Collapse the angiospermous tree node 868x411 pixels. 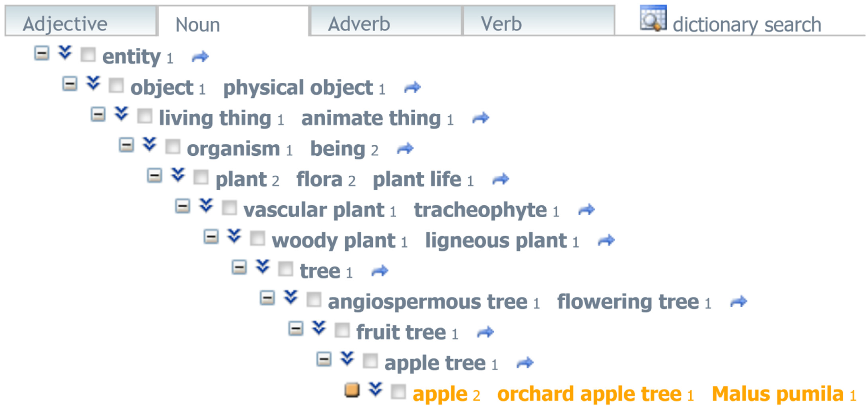(267, 298)
